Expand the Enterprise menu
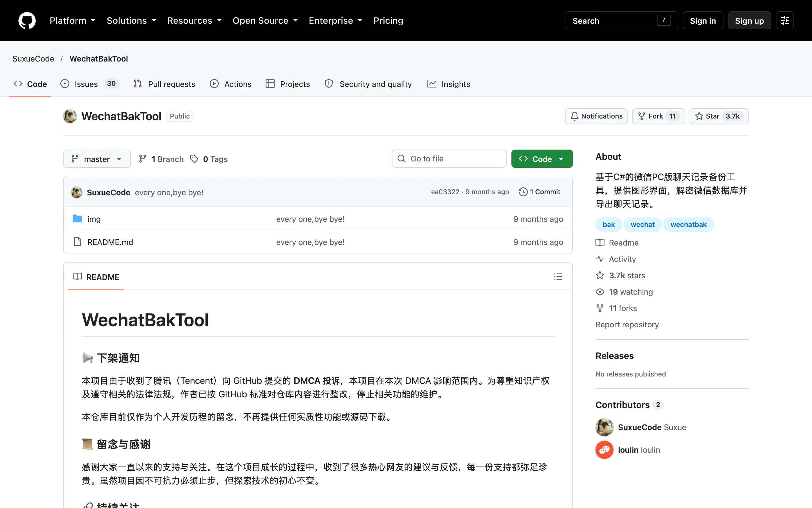Screen dimensions: 812x508 click(335, 21)
